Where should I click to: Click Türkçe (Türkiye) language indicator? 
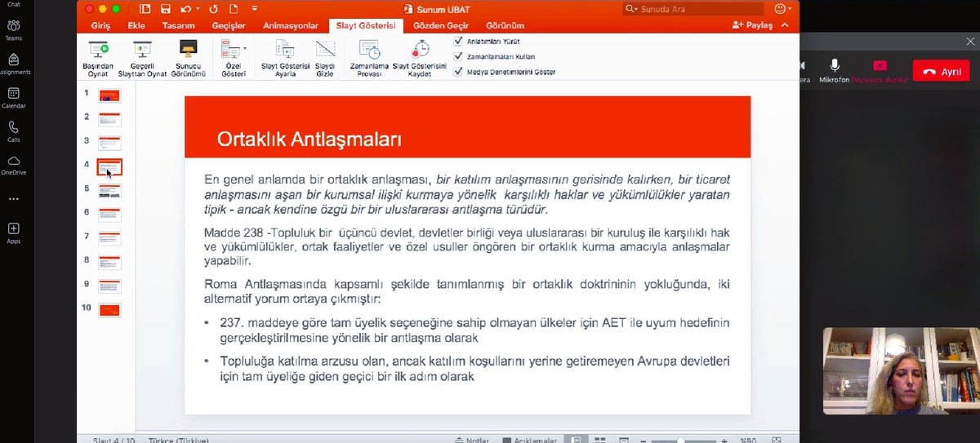[178, 440]
